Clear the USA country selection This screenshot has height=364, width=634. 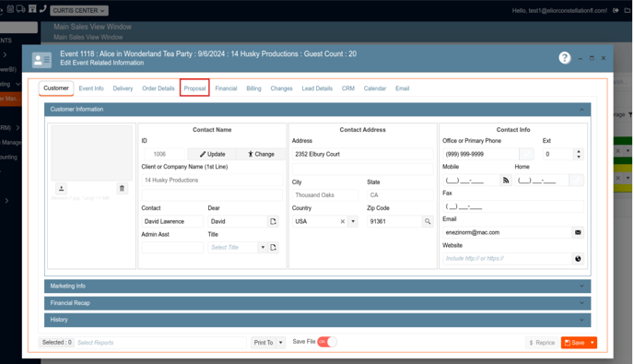(x=343, y=222)
